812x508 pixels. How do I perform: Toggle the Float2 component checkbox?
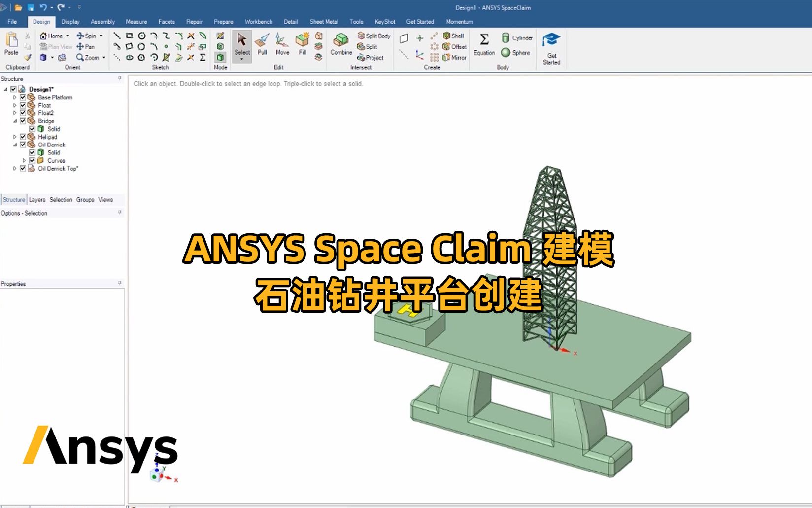[23, 113]
